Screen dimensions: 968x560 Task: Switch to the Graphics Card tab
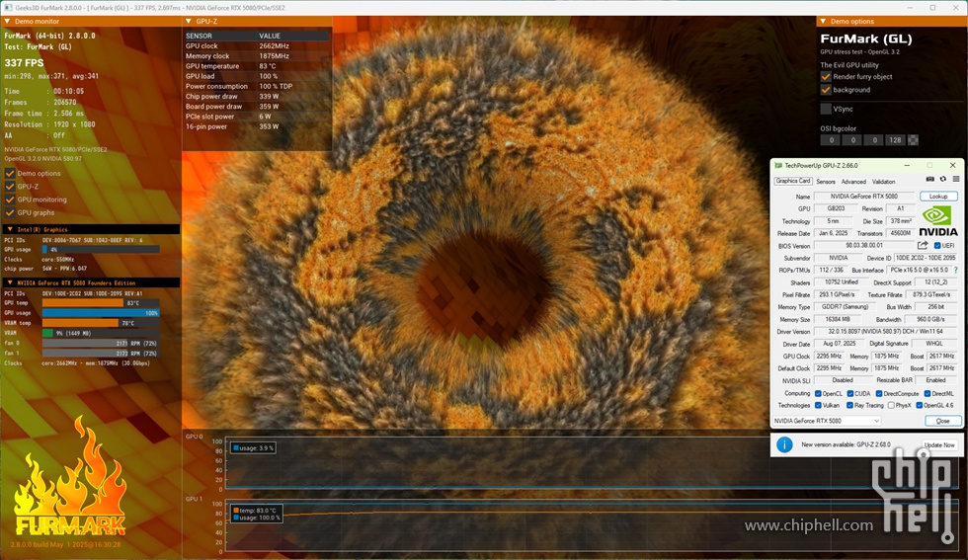coord(792,181)
